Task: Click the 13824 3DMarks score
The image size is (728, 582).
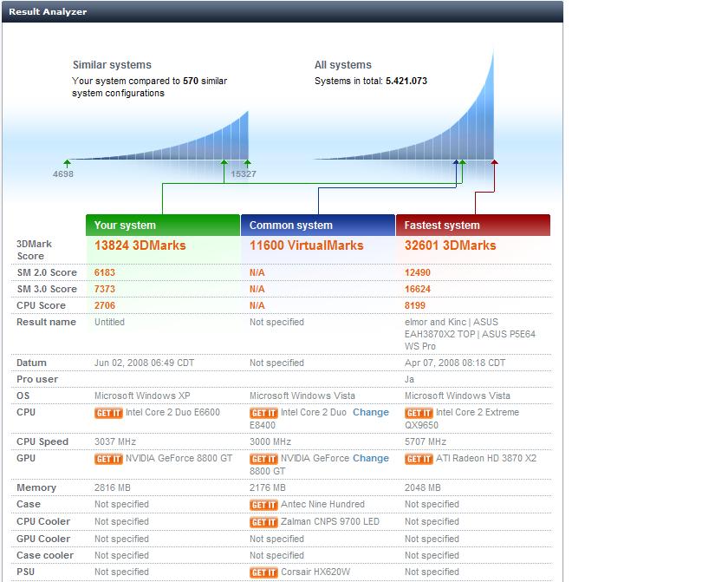Action: pos(140,245)
